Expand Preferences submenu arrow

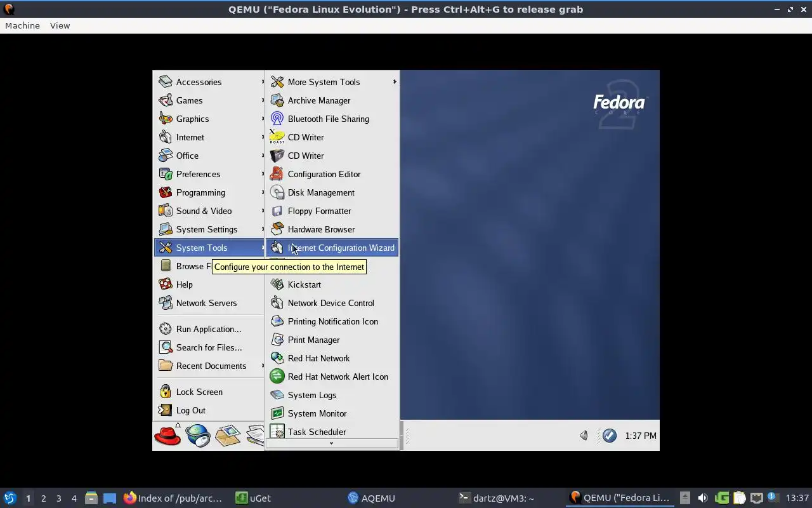[x=263, y=174]
